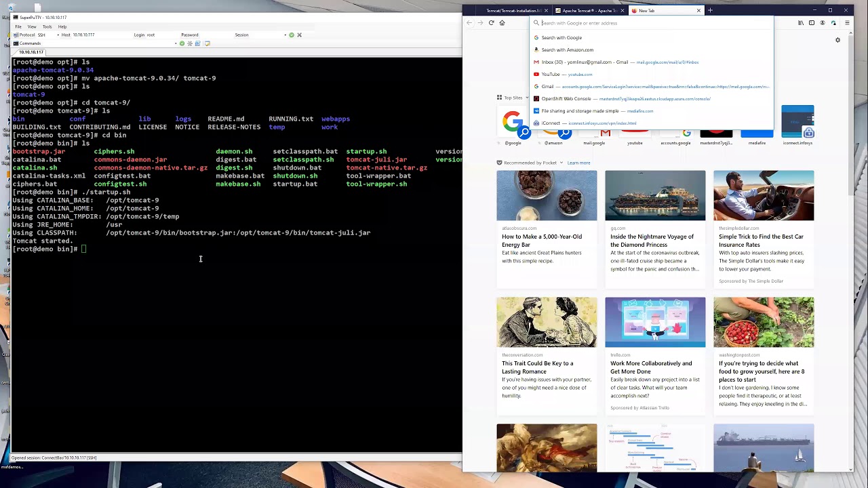Switch to Apache Tomcat Firefox tab

(589, 11)
